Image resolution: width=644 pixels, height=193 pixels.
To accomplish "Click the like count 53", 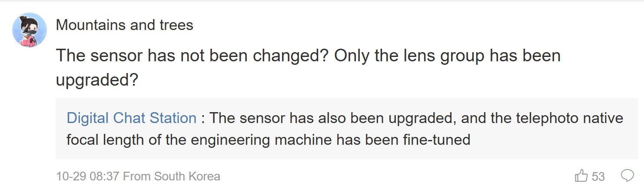I will [x=598, y=176].
